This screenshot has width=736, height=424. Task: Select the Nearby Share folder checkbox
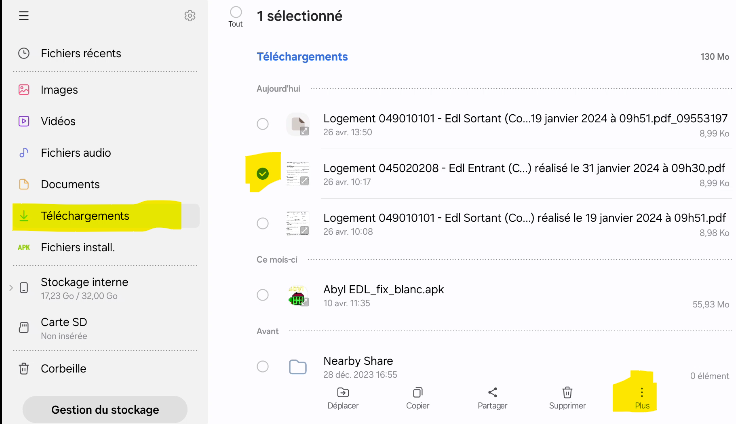tap(262, 367)
